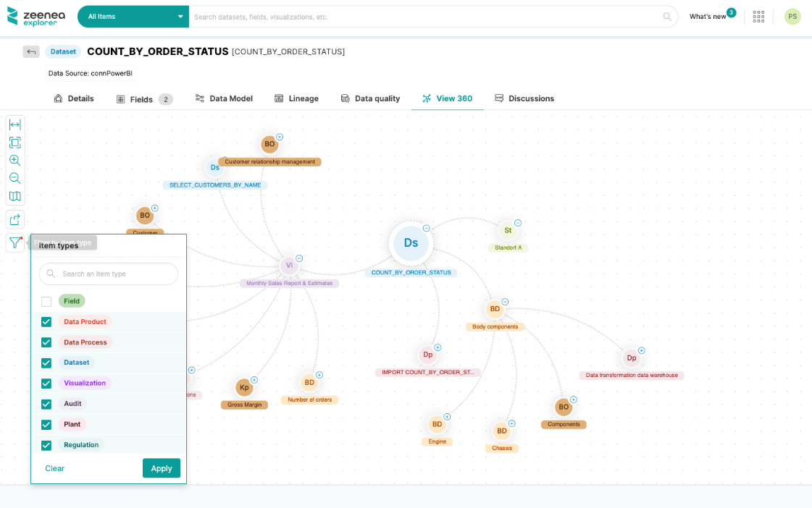Image resolution: width=812 pixels, height=508 pixels.
Task: Click the filter funnel icon
Action: 14,243
